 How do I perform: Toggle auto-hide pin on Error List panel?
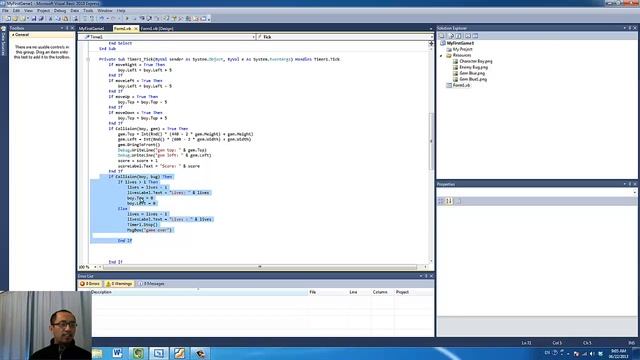coord(426,276)
